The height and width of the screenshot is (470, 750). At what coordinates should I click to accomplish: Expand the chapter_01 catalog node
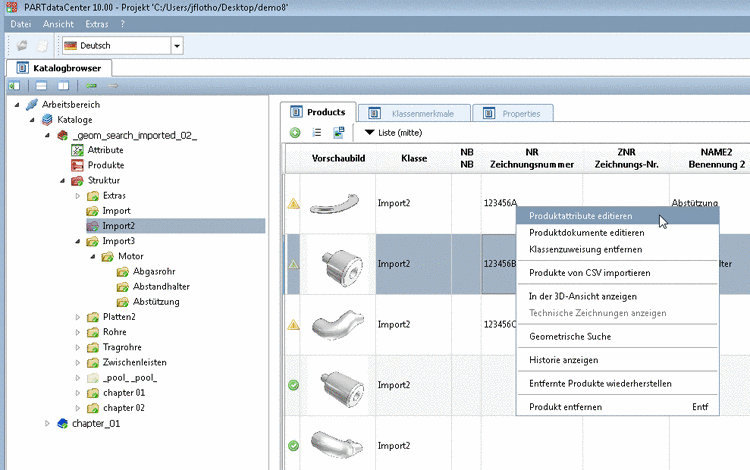tap(47, 424)
